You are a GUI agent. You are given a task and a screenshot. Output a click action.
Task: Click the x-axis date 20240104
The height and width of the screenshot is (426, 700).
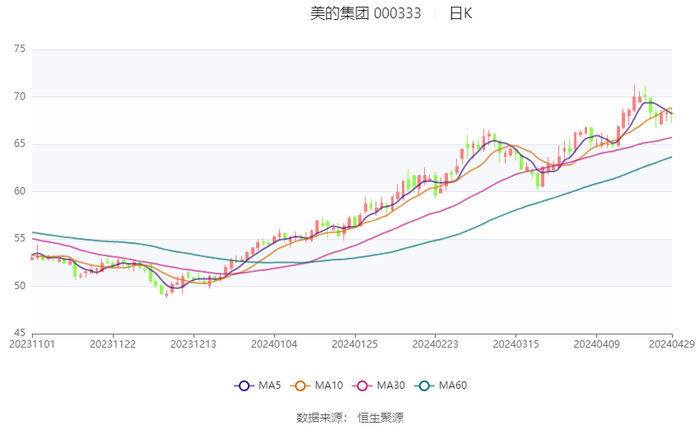point(274,344)
